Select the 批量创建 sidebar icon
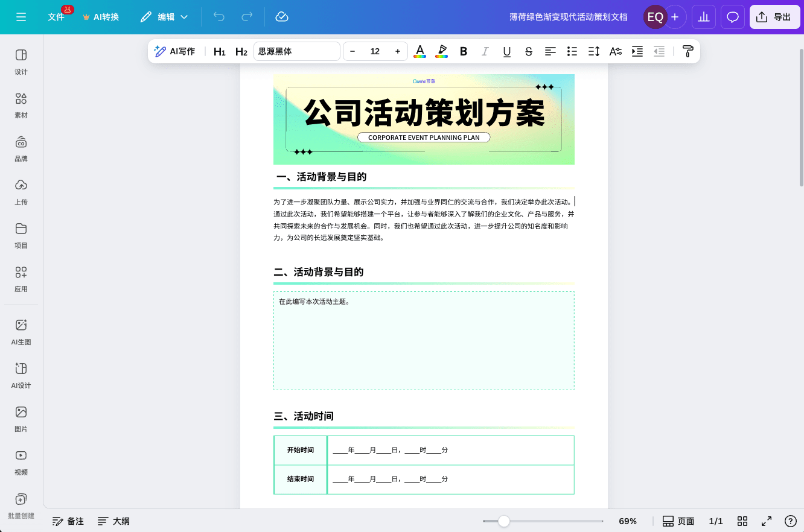Viewport: 804px width, 532px height. pyautogui.click(x=21, y=506)
